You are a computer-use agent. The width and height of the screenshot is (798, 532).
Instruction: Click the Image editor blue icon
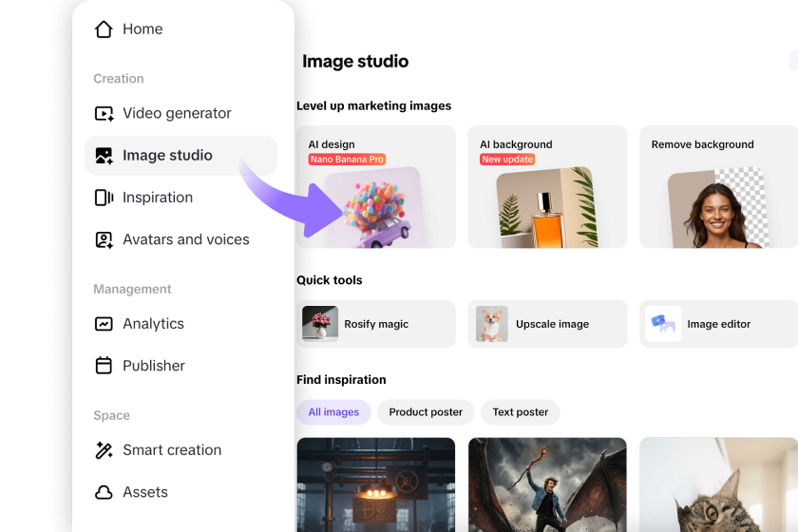tap(663, 324)
